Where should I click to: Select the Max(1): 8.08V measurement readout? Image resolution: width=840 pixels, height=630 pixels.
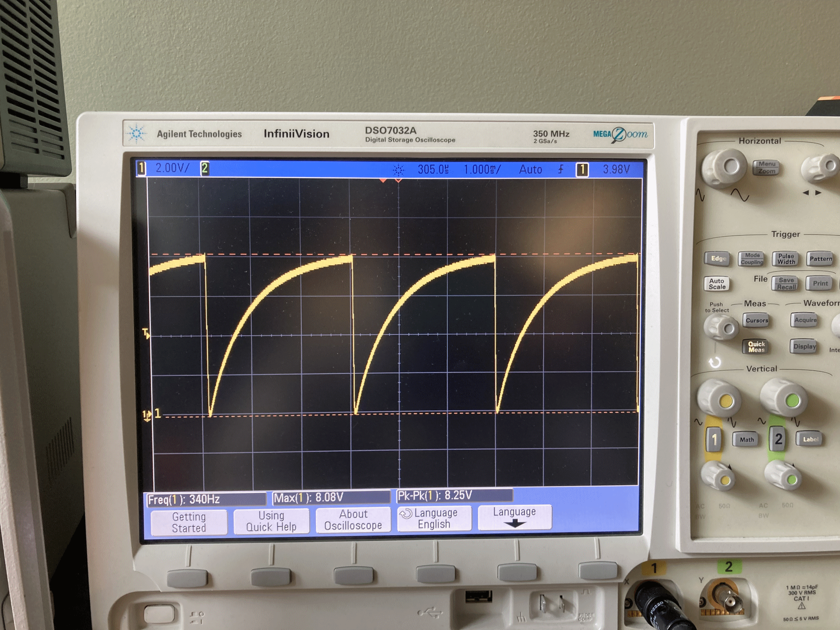(x=331, y=498)
